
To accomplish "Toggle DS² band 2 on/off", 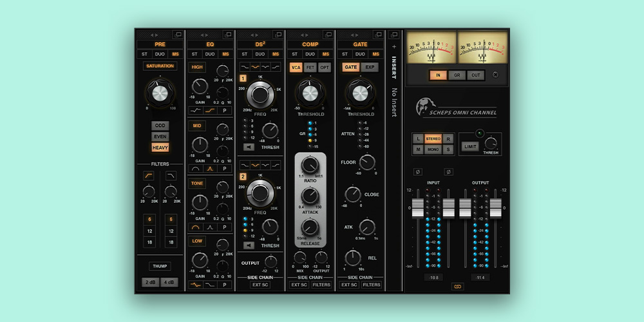I will pyautogui.click(x=243, y=176).
